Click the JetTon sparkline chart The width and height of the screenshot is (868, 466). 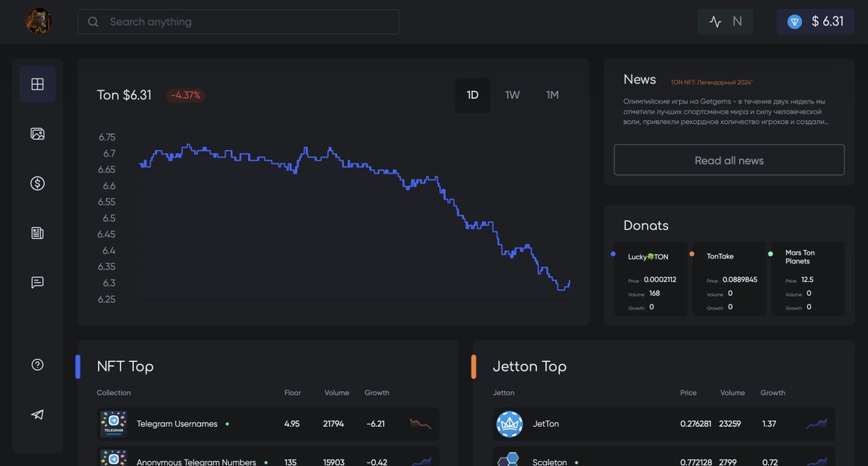(x=817, y=424)
